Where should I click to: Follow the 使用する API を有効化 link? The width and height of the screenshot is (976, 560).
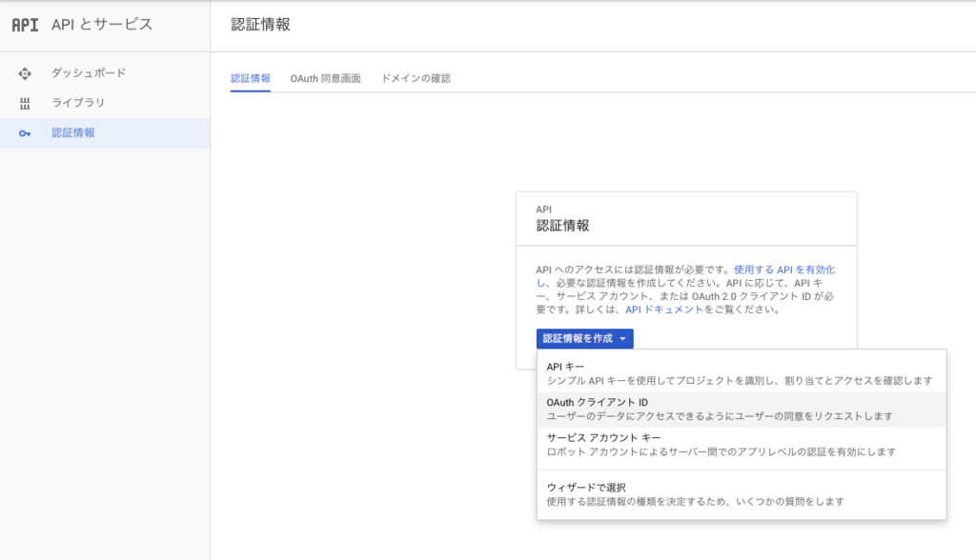(x=784, y=270)
